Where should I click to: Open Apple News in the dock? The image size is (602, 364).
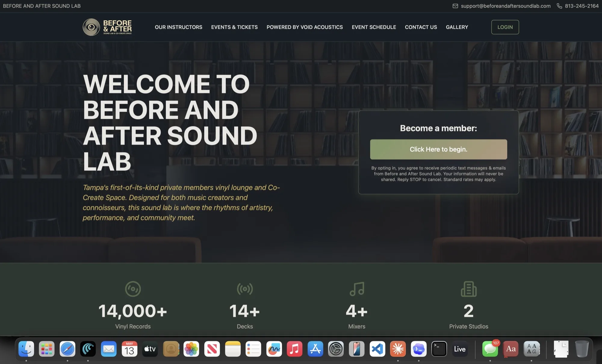[212, 349]
